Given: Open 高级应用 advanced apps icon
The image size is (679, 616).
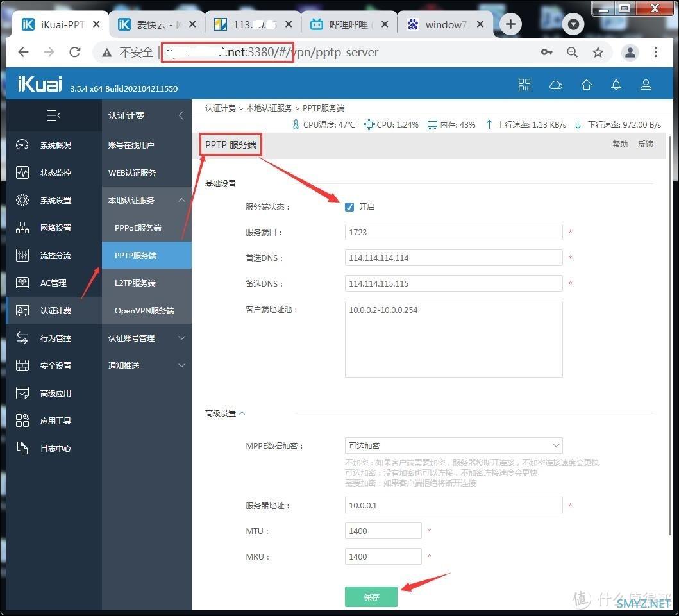Looking at the screenshot, I should [x=22, y=393].
